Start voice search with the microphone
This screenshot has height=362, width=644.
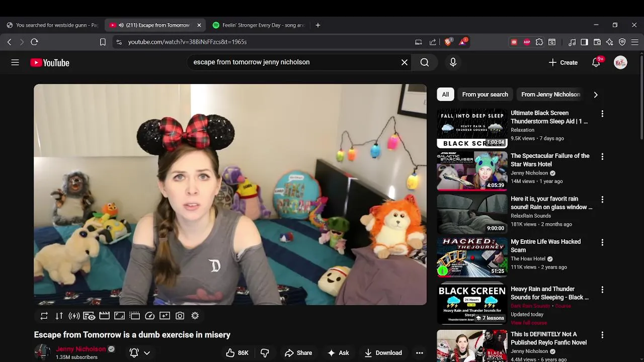[x=453, y=62]
